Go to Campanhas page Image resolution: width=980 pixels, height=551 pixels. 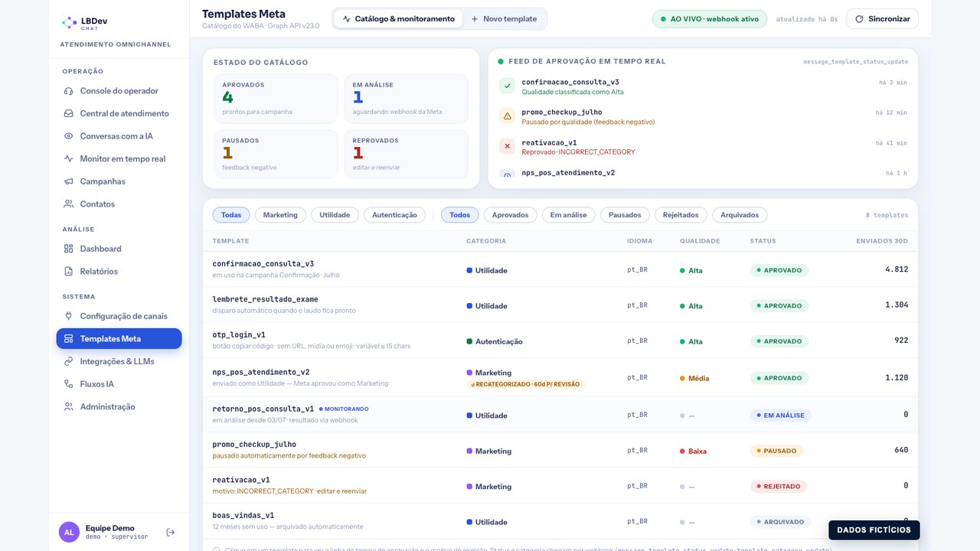pos(119,181)
